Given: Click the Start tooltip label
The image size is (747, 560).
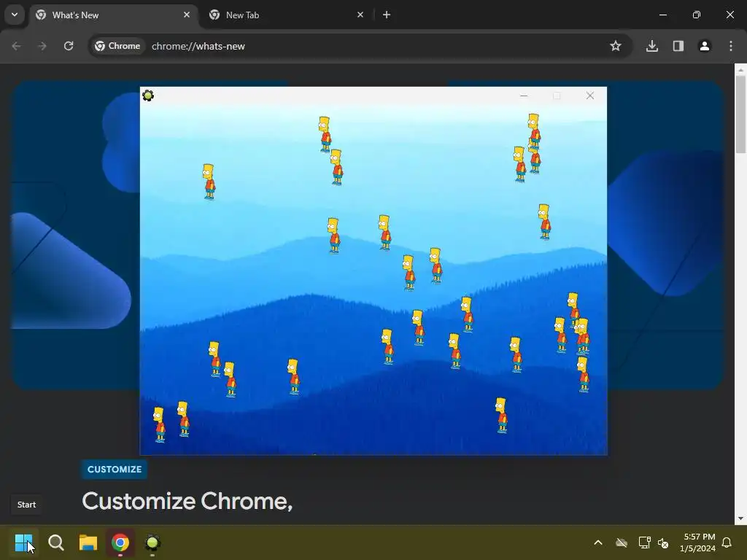Looking at the screenshot, I should coord(27,505).
